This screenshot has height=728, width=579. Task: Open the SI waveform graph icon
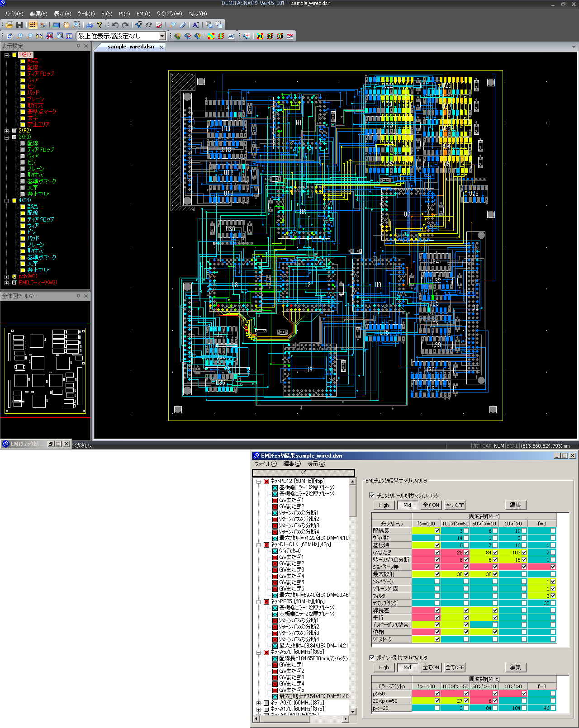(x=231, y=36)
